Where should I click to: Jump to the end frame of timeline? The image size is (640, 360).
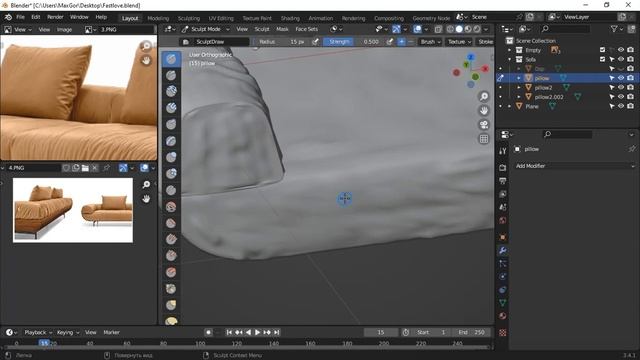tap(277, 332)
